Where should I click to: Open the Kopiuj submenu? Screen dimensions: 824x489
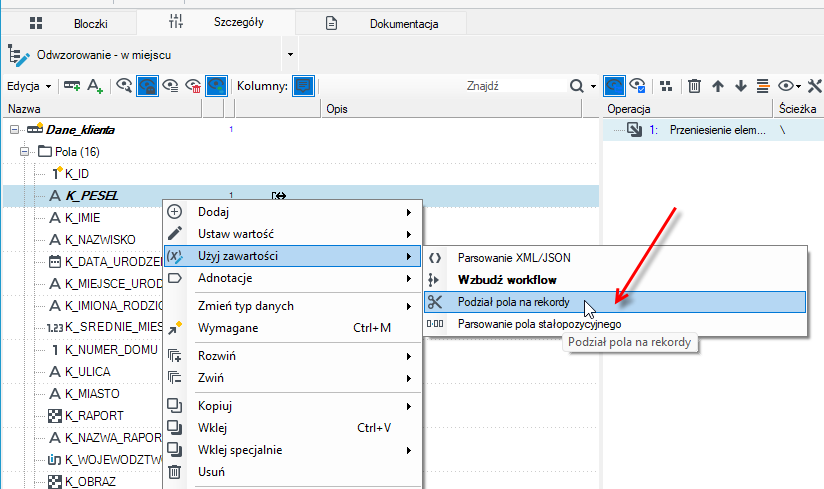[x=292, y=405]
